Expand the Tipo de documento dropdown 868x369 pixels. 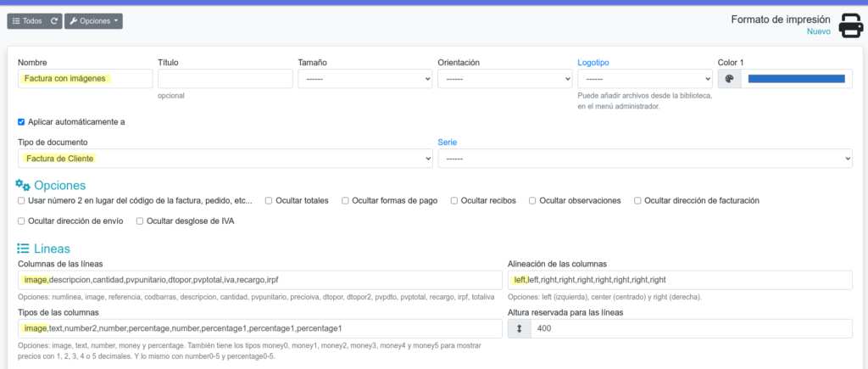coord(225,159)
